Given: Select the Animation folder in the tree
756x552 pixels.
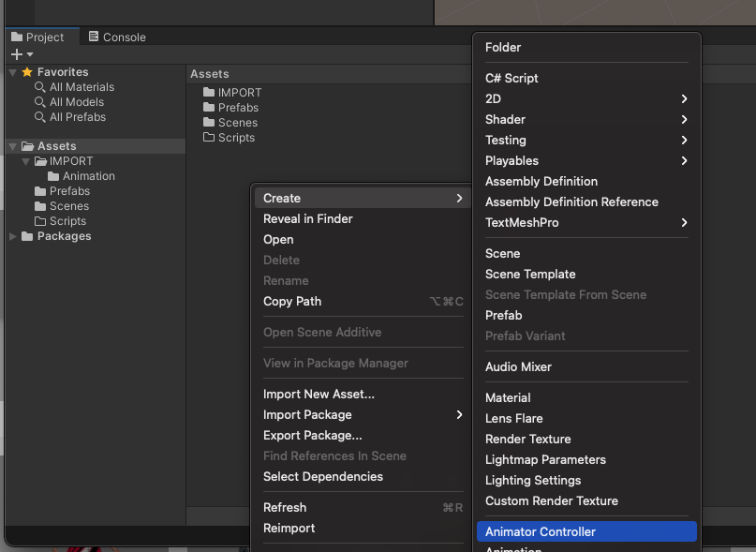Looking at the screenshot, I should coord(88,176).
